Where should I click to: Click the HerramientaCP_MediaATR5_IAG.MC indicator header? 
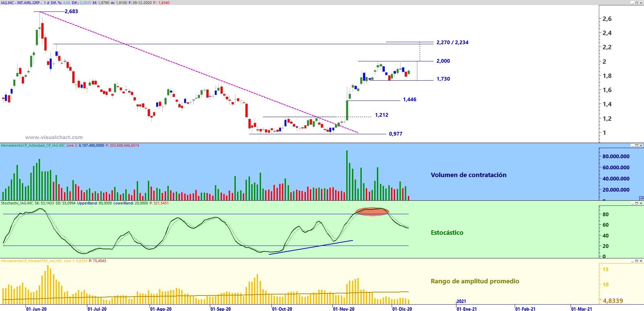pyautogui.click(x=32, y=261)
